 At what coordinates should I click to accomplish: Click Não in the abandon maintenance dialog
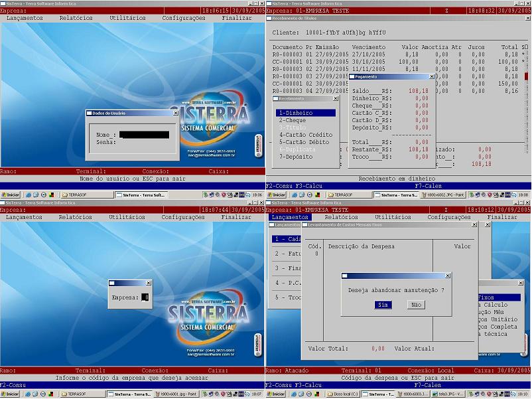[x=417, y=305]
